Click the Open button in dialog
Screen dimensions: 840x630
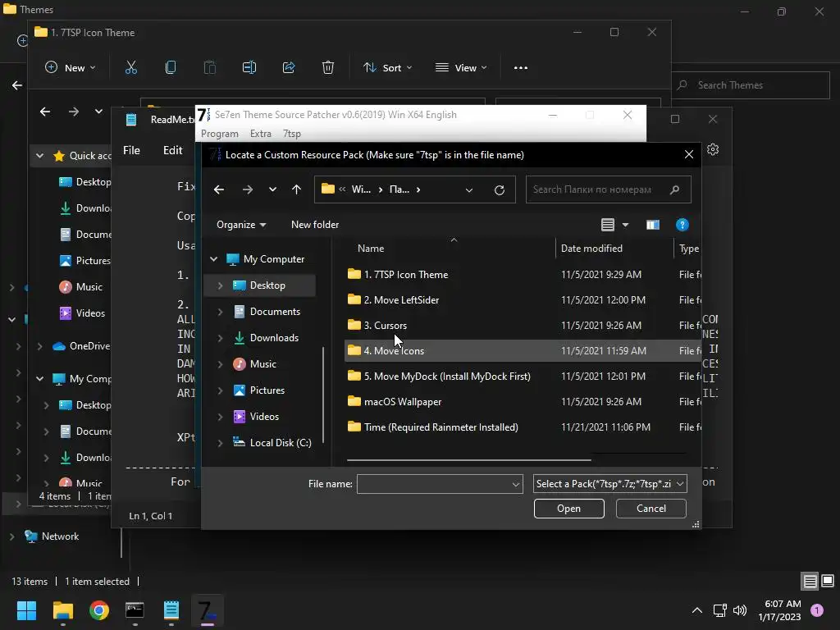[x=569, y=509]
